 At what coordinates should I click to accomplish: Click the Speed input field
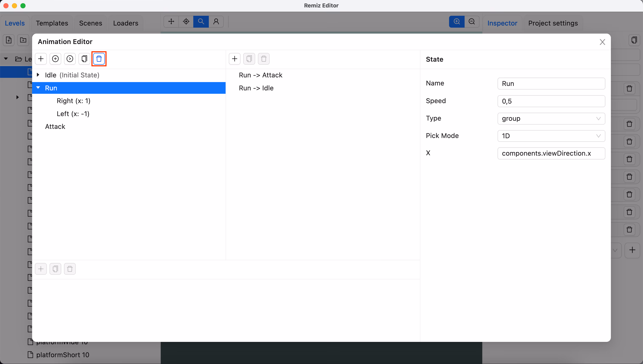point(551,101)
